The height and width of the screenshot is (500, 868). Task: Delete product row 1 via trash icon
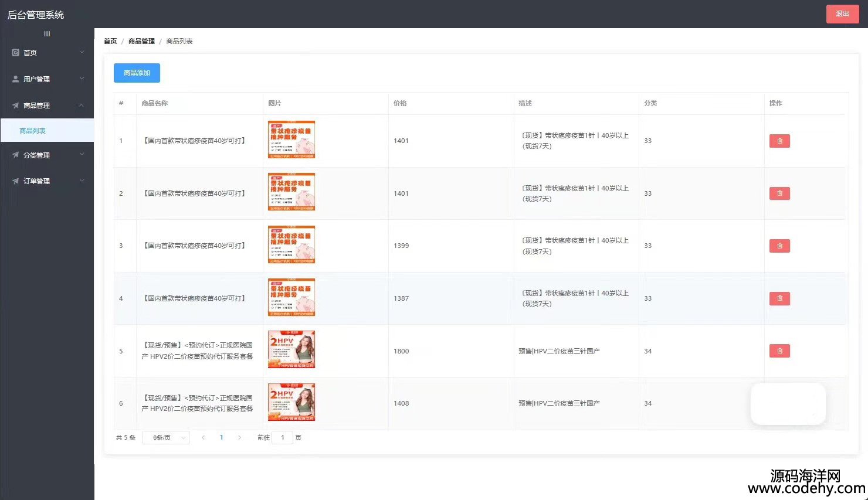point(779,141)
